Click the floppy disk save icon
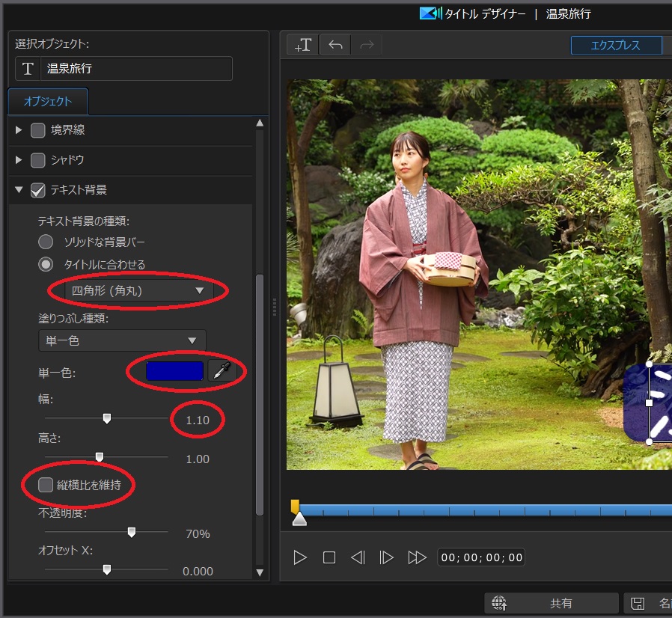Viewport: 672px width, 618px height. point(638,604)
